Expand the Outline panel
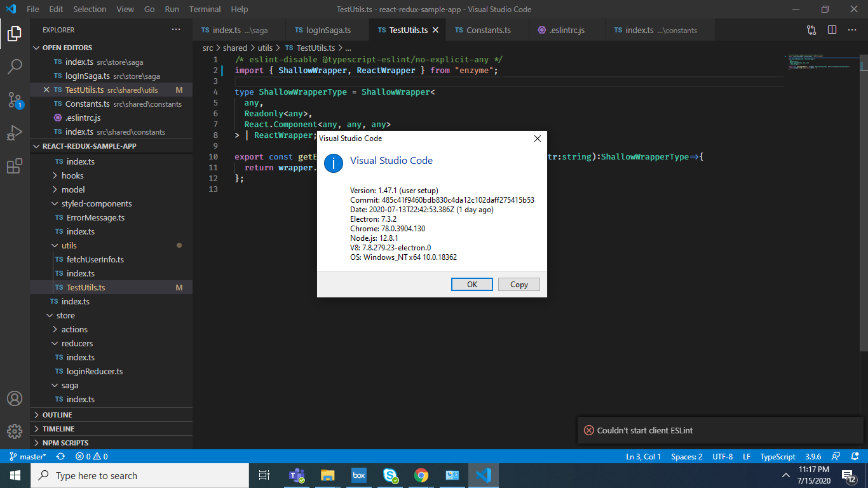 pos(111,415)
